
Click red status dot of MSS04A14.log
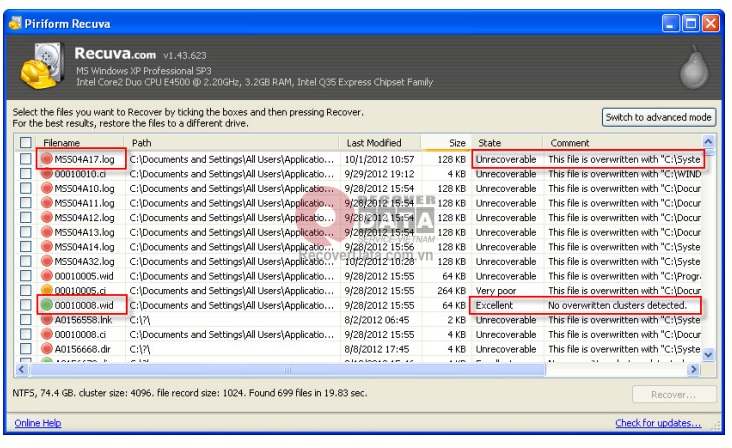coord(46,246)
